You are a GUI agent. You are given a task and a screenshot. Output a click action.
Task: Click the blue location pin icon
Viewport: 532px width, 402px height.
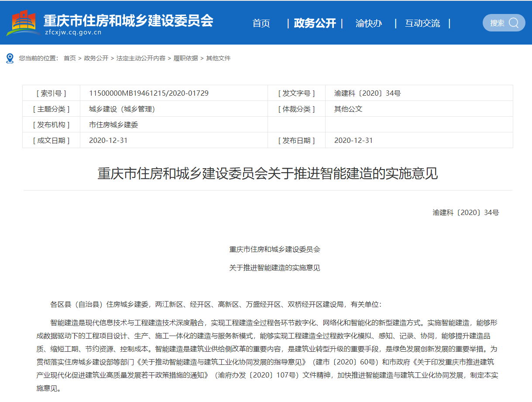point(10,58)
